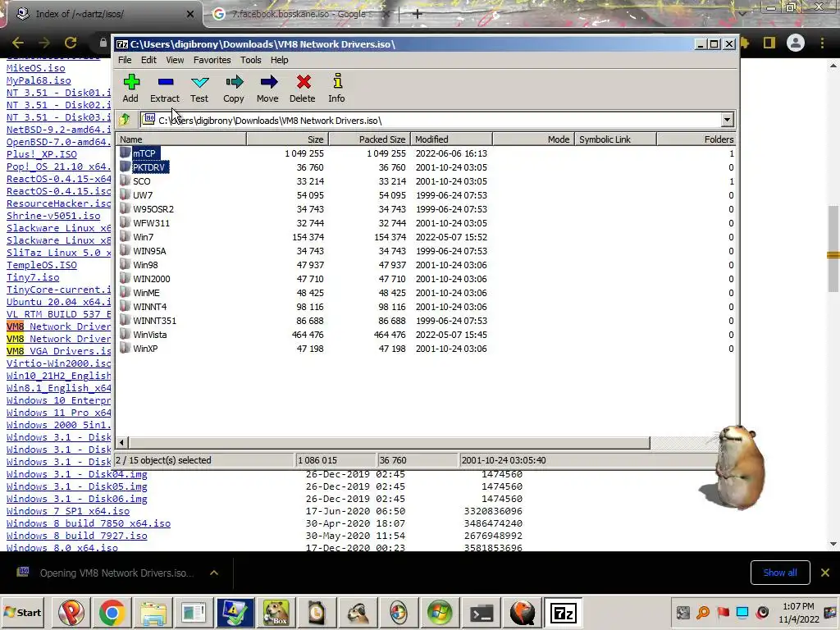Close the downloads bar

click(825, 573)
